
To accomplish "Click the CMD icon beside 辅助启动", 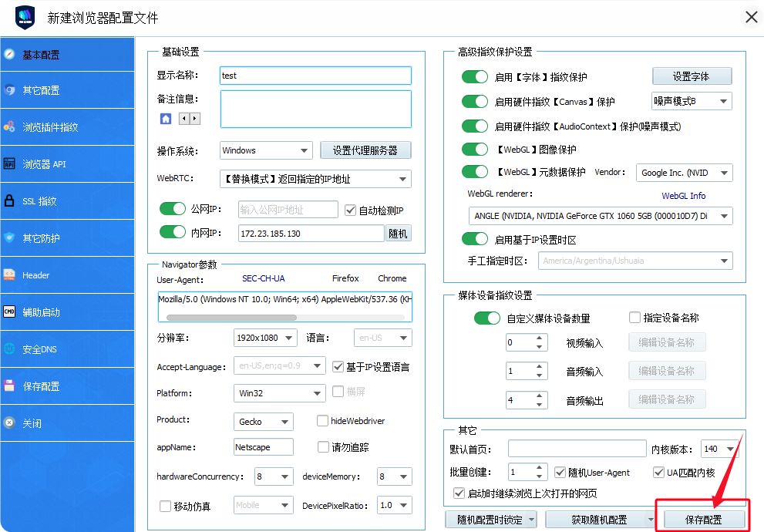I will click(x=9, y=312).
